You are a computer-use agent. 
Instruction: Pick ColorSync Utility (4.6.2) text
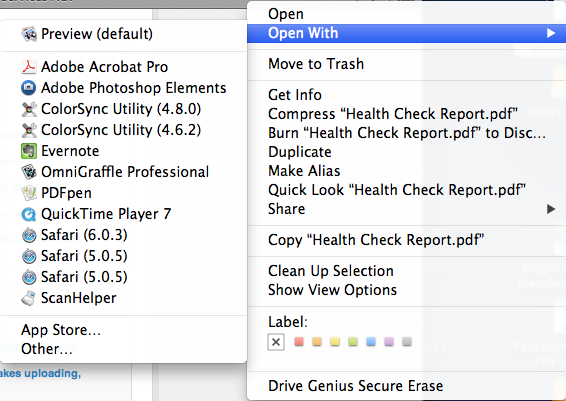[x=121, y=130]
